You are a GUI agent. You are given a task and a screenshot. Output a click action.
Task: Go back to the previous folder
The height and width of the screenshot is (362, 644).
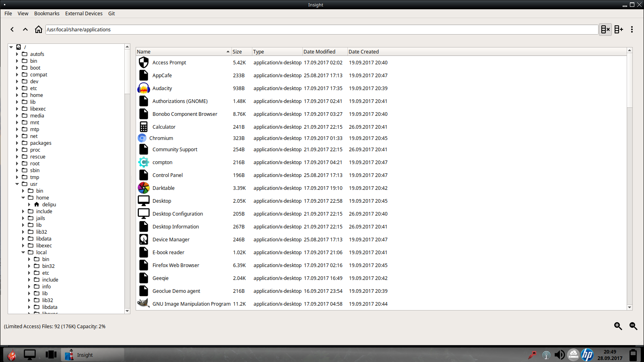pyautogui.click(x=12, y=29)
